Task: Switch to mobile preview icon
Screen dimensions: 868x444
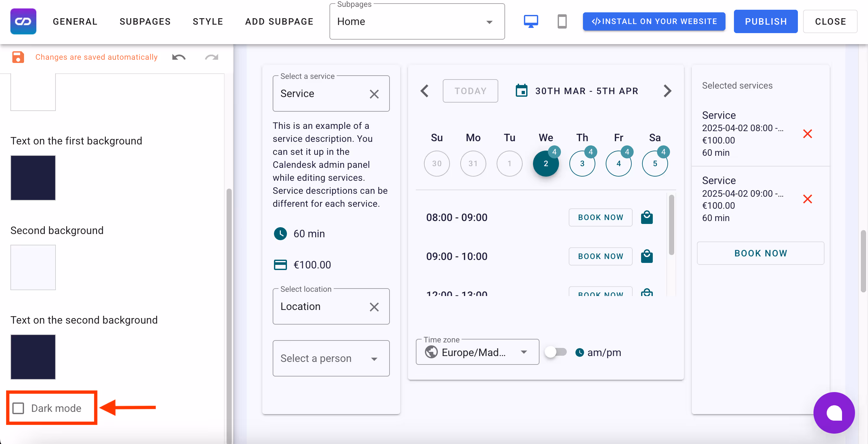Action: (x=562, y=21)
